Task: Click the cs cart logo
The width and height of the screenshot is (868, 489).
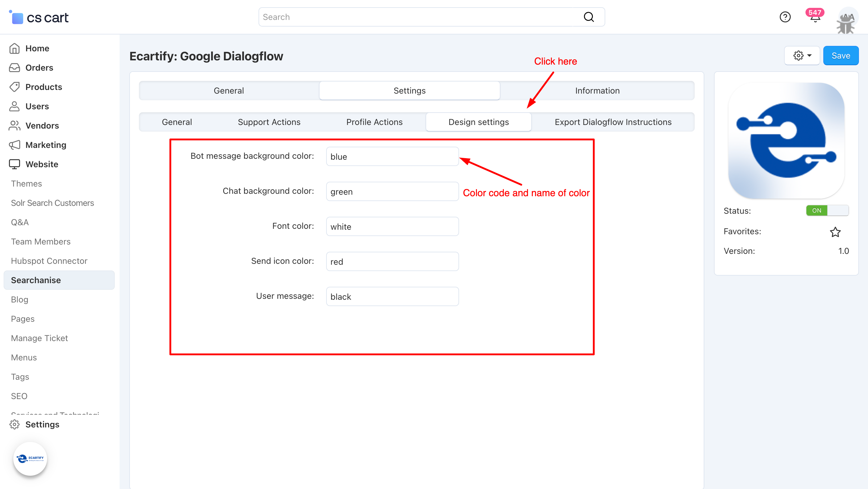Action: click(x=39, y=17)
